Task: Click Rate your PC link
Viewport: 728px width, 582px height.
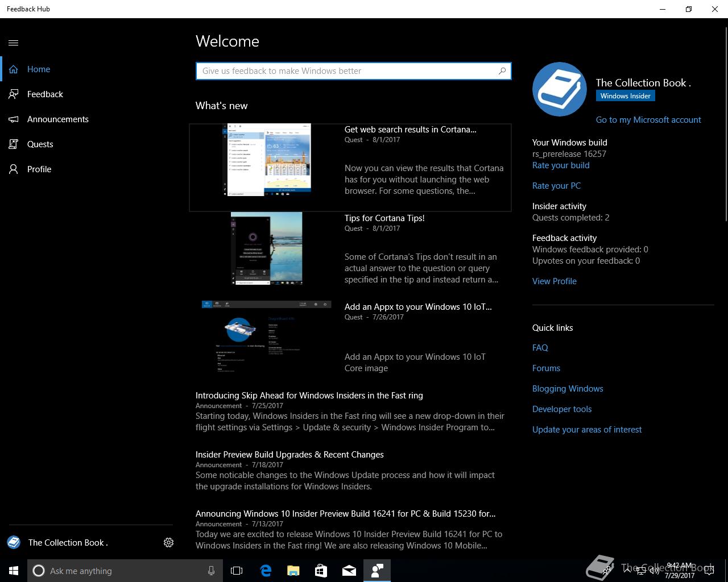Action: click(556, 186)
